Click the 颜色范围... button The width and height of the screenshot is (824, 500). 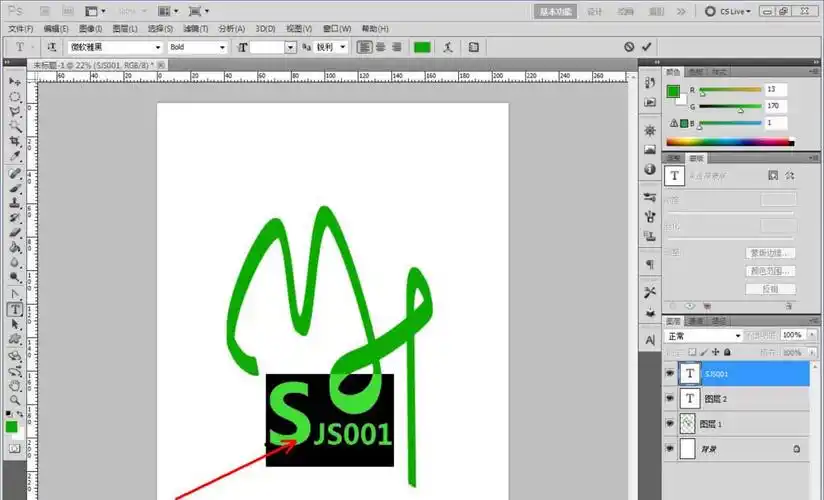point(770,271)
